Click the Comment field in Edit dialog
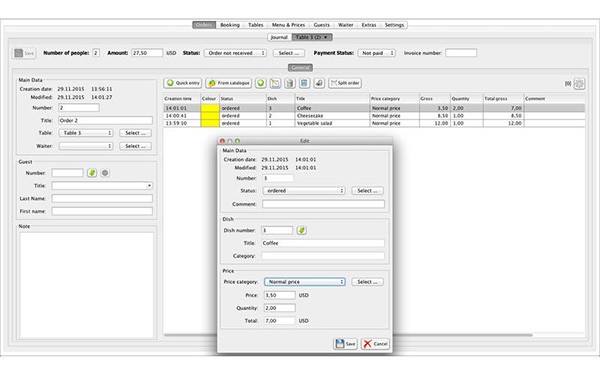Viewport: 600px width, 375px height. 323,204
